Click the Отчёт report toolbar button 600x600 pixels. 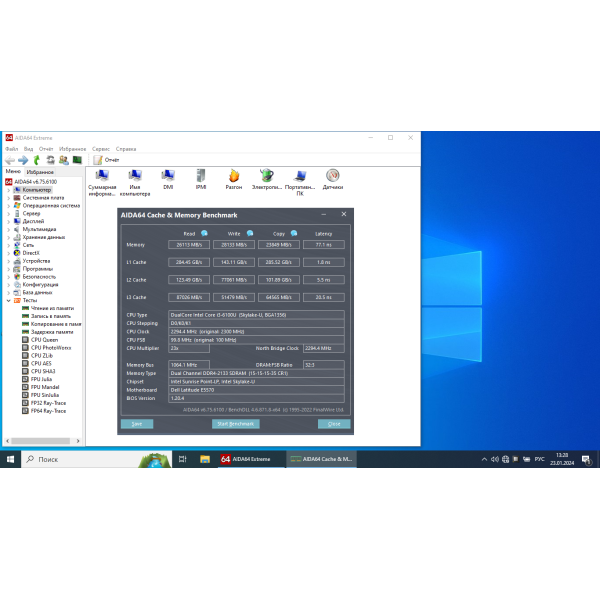[x=106, y=160]
